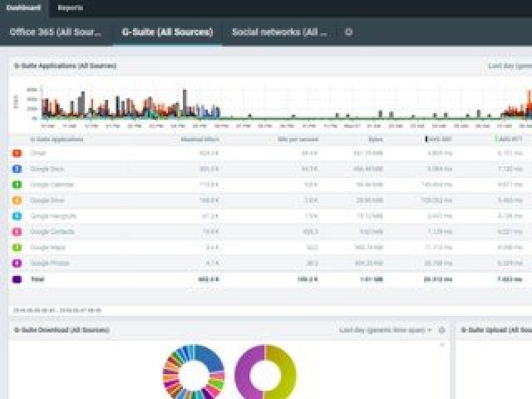Viewport: 532px width, 399px height.
Task: Switch to the Office 365 (All Sources) dashboard tab
Action: point(56,32)
